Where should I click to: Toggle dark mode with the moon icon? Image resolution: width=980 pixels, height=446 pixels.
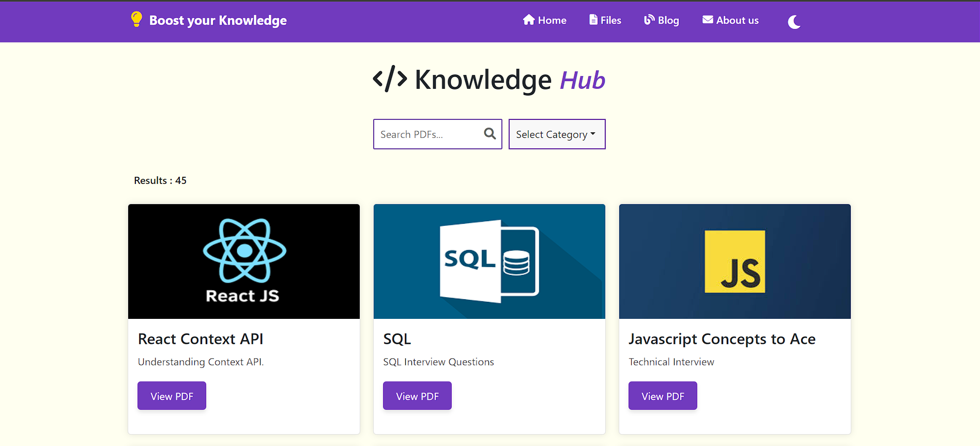[x=794, y=22]
